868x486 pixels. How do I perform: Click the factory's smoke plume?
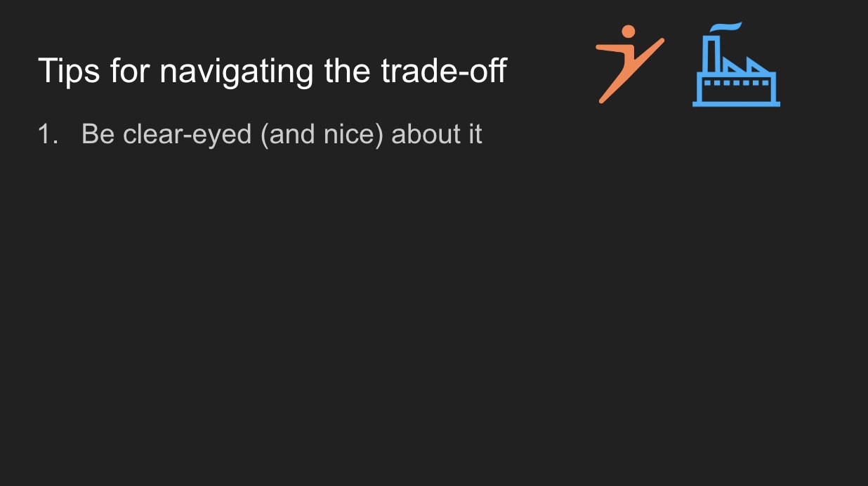pyautogui.click(x=725, y=27)
